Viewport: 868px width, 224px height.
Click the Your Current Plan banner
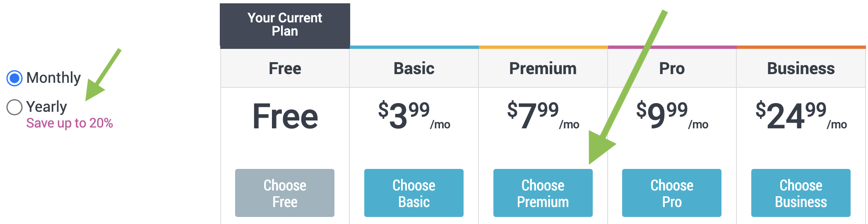(x=285, y=24)
